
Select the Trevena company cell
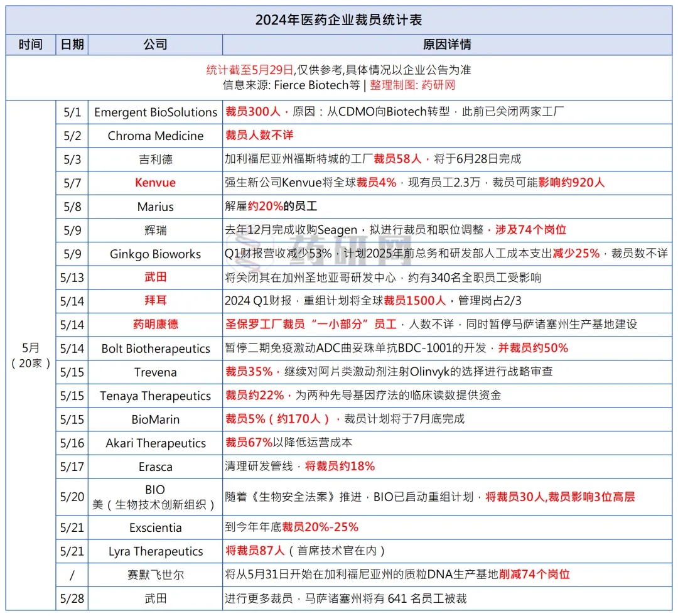(155, 372)
